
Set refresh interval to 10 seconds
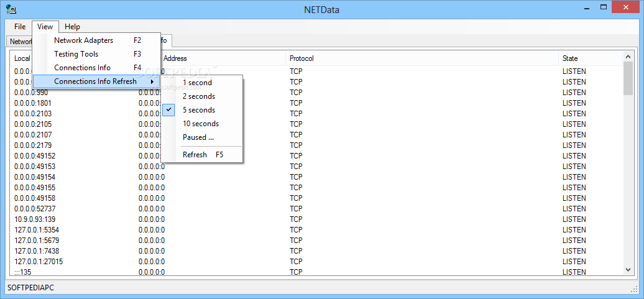[x=202, y=123]
